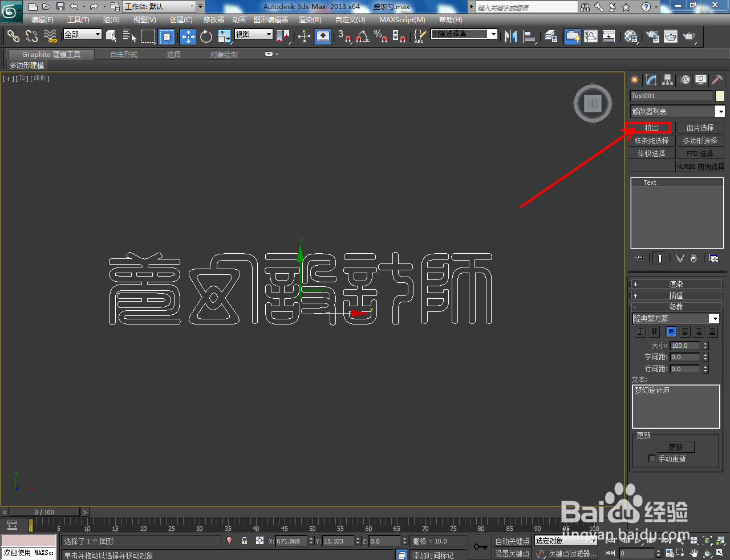Click the time slider 0 / 100
The image size is (730, 560).
coord(44,512)
